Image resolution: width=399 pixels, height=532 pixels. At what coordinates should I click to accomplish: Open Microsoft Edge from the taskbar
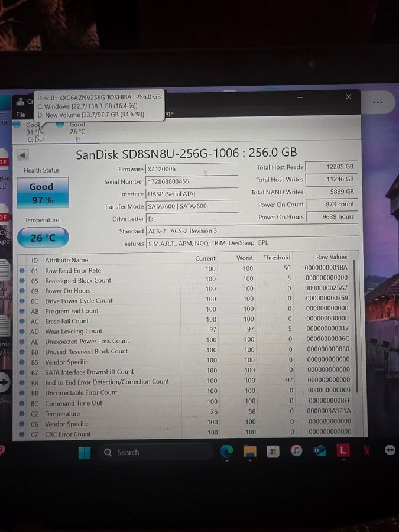click(x=226, y=451)
